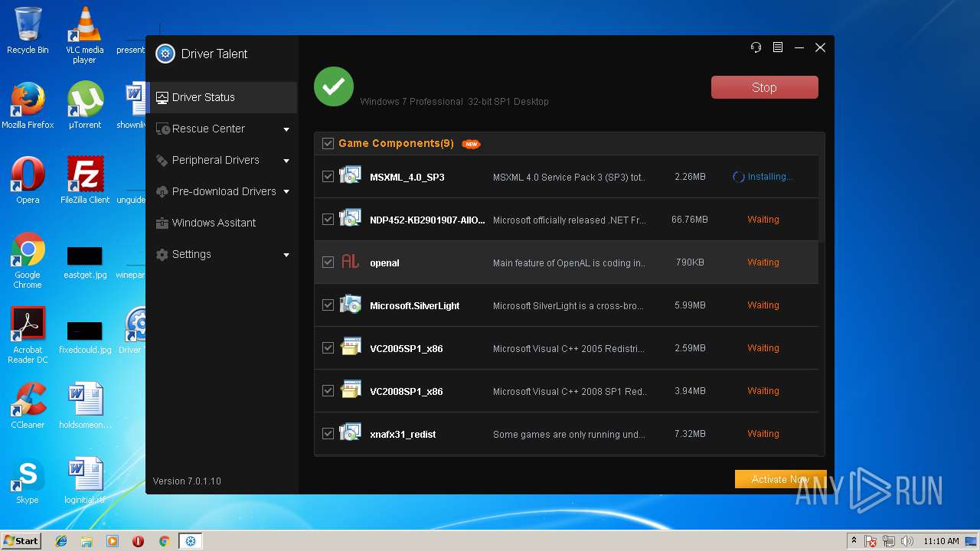Click the green checkmark status icon
Viewport: 980px width, 551px height.
pos(334,86)
